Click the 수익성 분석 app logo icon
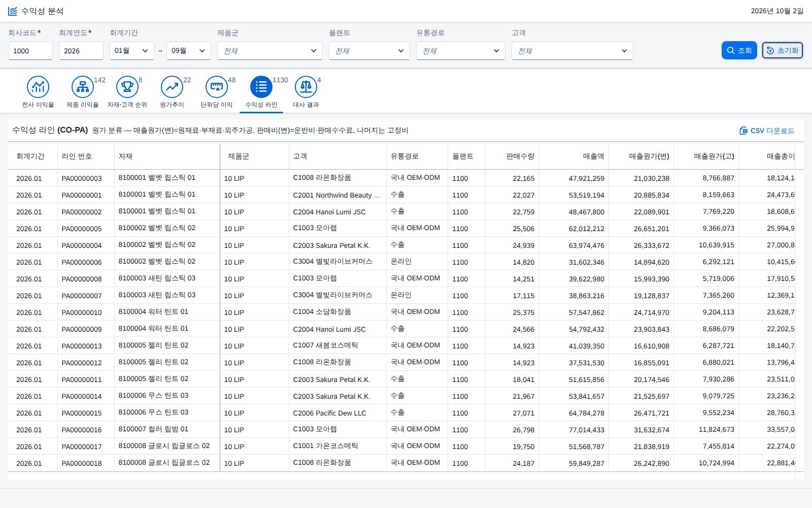 point(13,11)
